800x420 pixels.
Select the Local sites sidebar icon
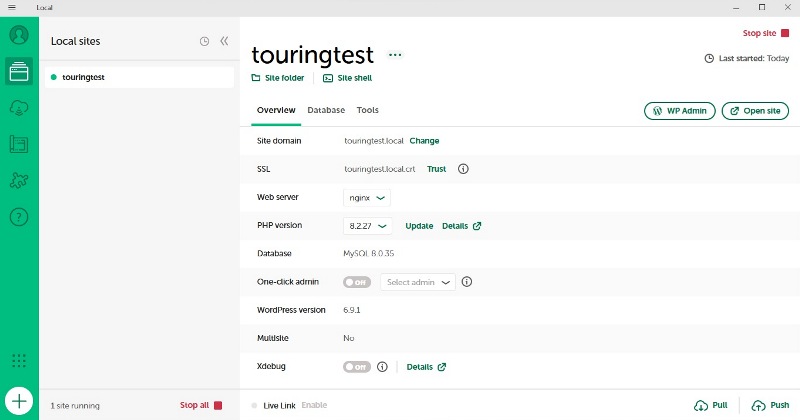[x=19, y=71]
